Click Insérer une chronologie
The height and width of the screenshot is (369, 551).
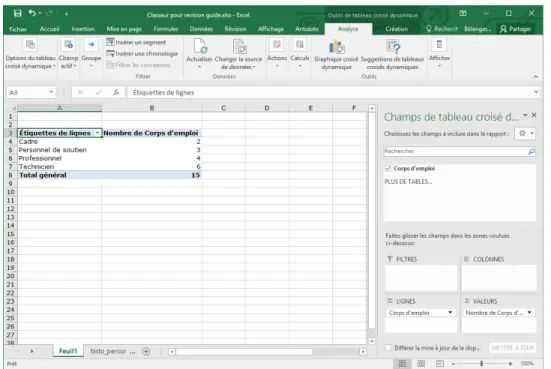point(142,53)
